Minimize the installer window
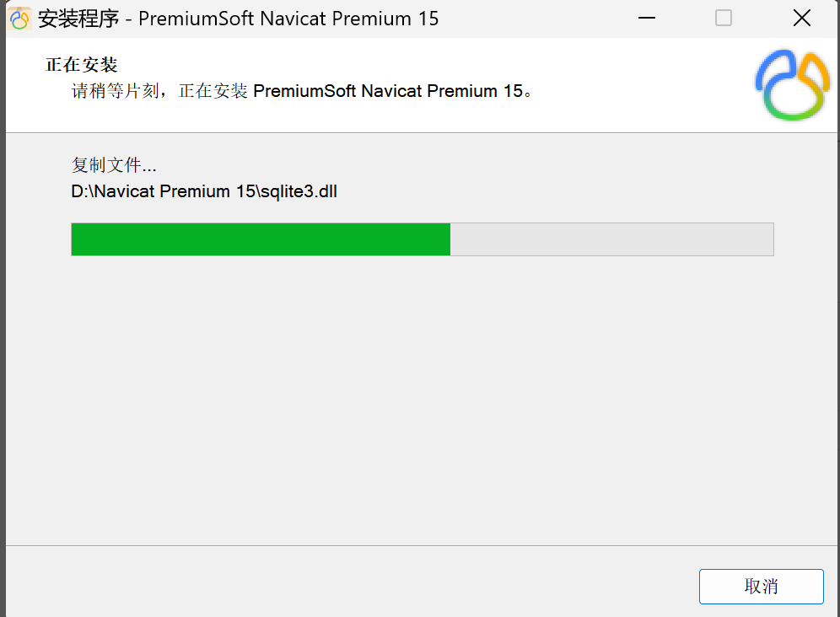Viewport: 840px width, 617px height. coord(645,19)
